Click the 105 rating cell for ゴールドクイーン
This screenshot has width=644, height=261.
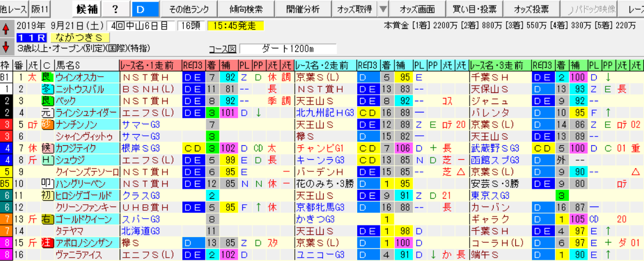coord(578,220)
